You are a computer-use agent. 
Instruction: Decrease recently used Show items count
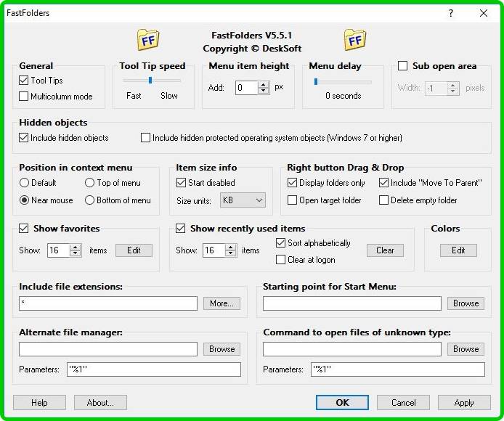coord(231,253)
